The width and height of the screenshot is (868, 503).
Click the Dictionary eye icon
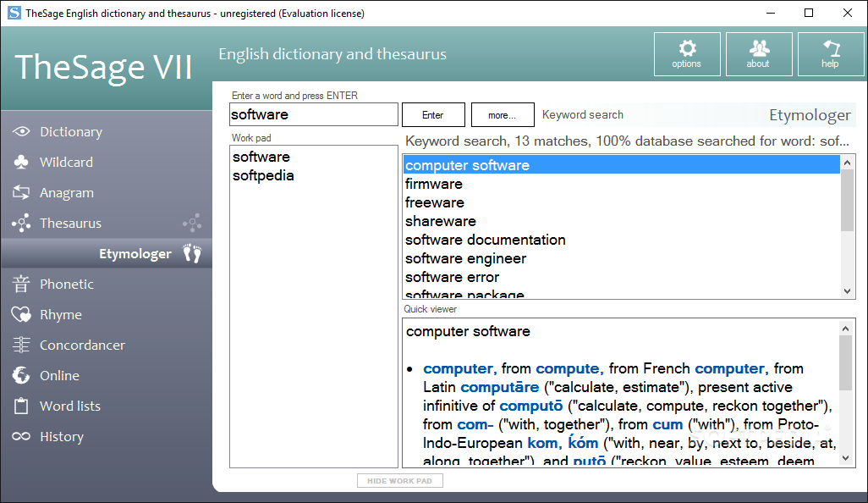coord(21,132)
